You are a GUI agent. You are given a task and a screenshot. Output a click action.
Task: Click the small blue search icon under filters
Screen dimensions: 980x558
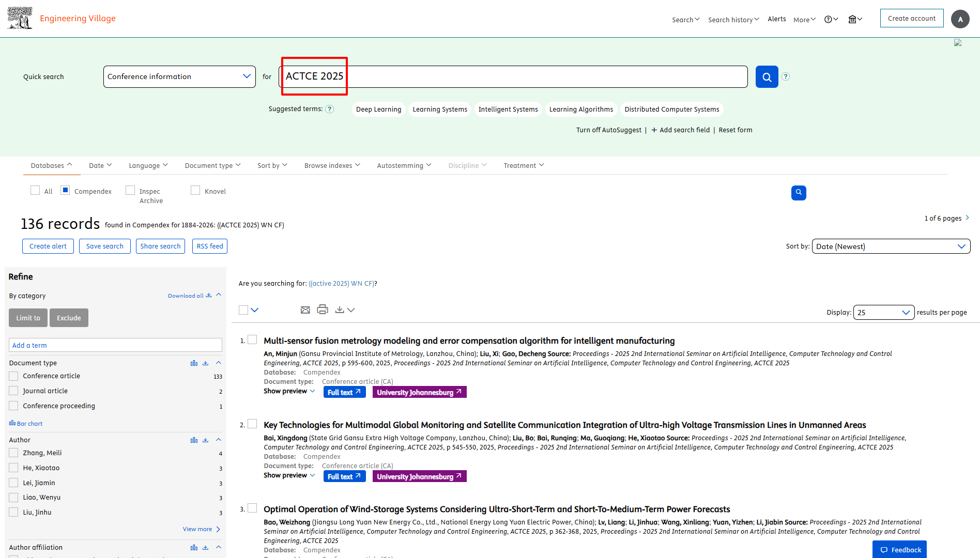pyautogui.click(x=799, y=193)
